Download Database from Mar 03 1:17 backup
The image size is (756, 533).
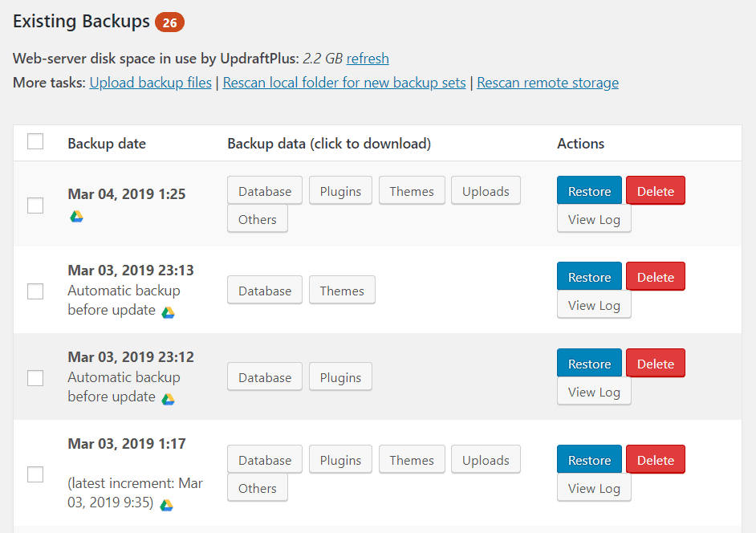(x=265, y=460)
